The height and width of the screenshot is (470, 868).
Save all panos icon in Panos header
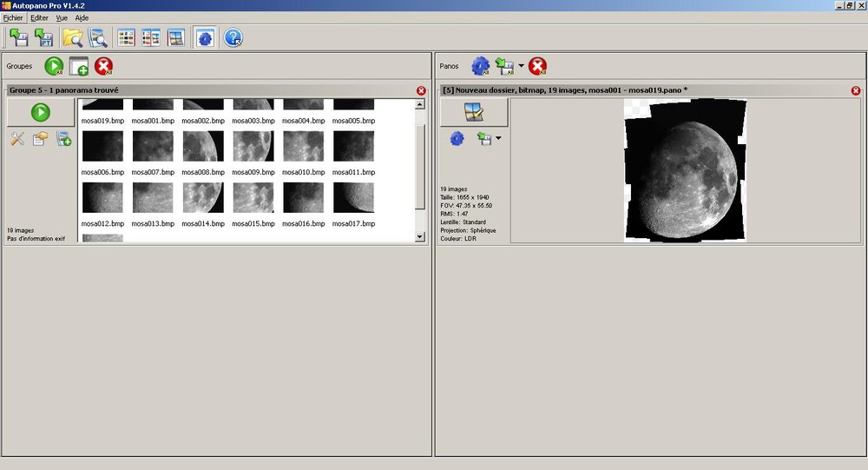click(504, 66)
